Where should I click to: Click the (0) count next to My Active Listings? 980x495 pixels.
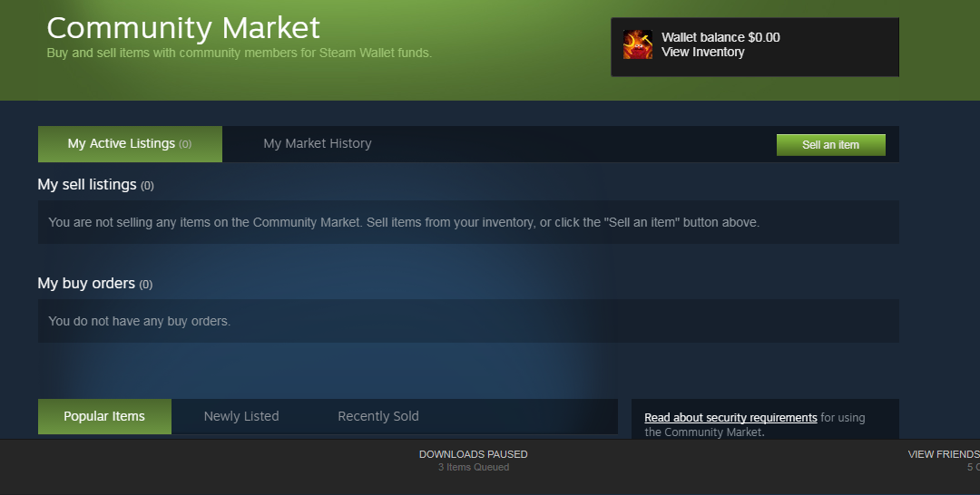point(185,144)
